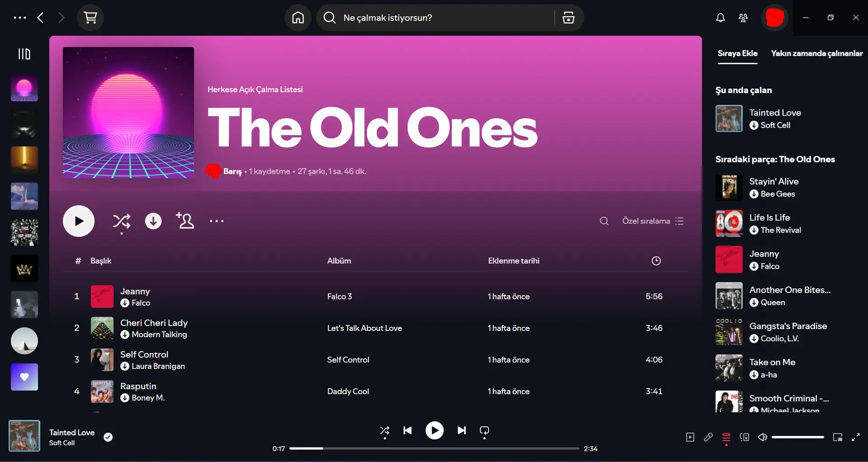Enter full screen mode
868x462 pixels.
click(x=856, y=437)
